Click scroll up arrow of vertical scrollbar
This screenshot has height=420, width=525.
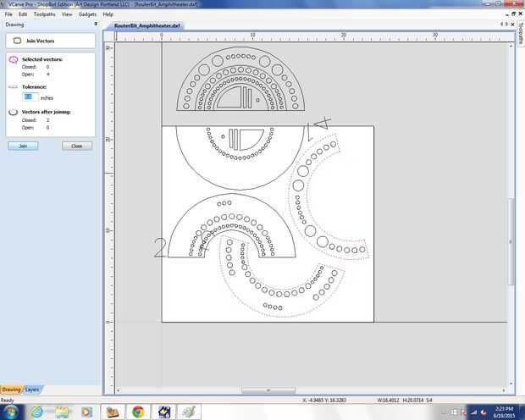tap(511, 46)
